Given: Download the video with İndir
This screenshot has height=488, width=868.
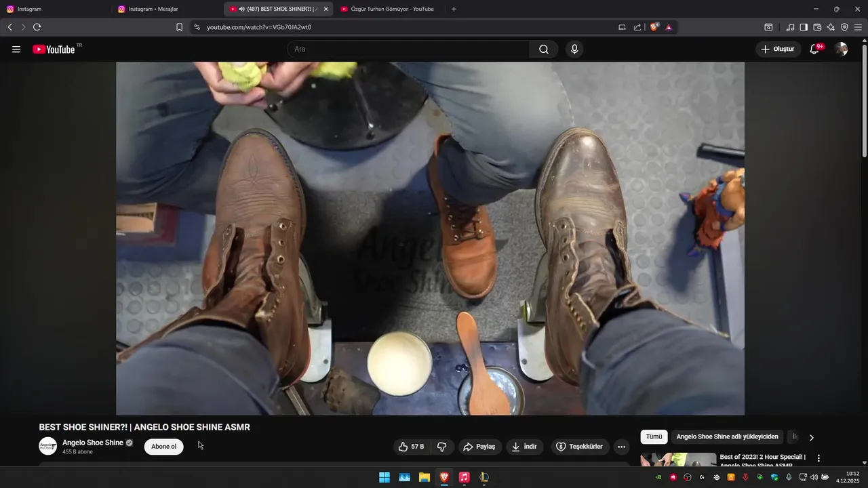Looking at the screenshot, I should pyautogui.click(x=524, y=447).
